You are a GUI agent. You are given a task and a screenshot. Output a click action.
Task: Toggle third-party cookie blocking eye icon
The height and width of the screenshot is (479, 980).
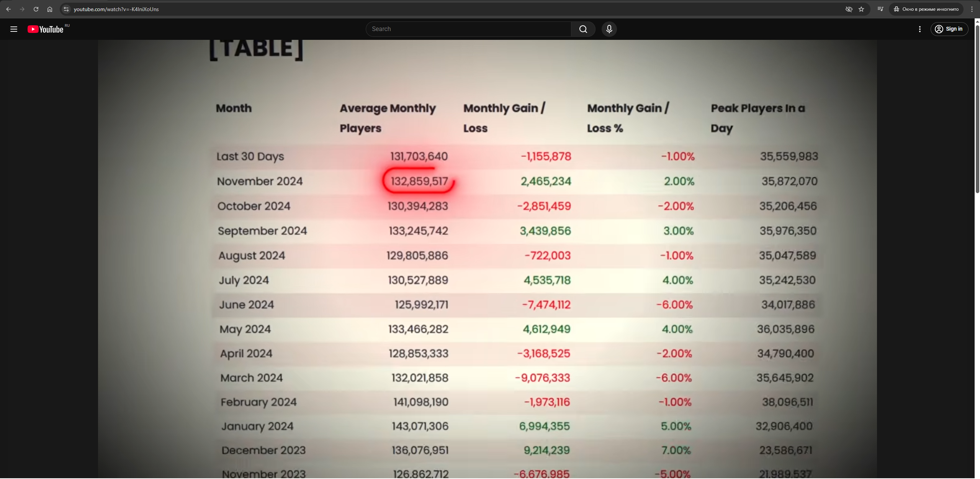pyautogui.click(x=849, y=9)
